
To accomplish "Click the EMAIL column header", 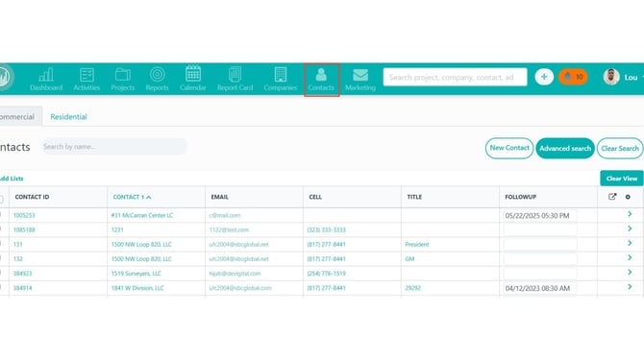I will (220, 197).
